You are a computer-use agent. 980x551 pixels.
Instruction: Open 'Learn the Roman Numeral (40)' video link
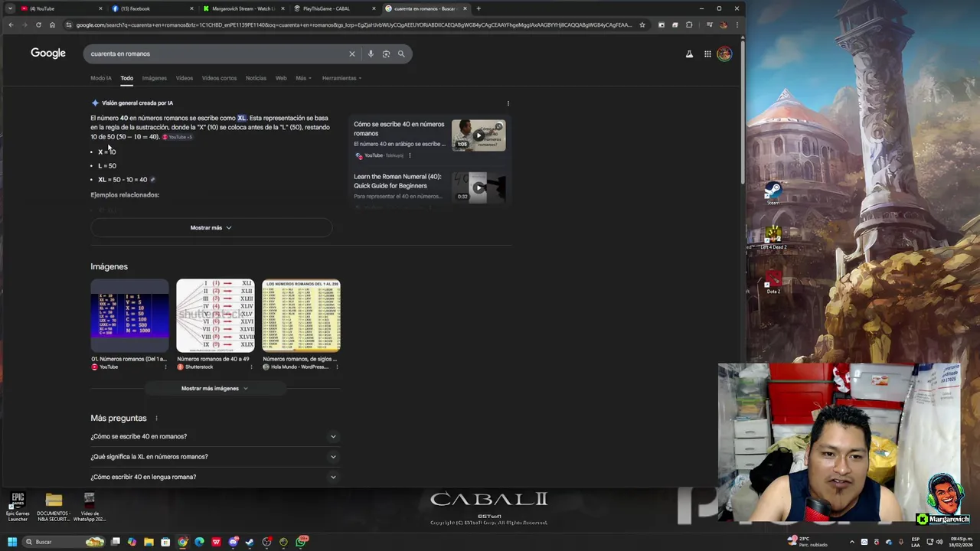[397, 181]
